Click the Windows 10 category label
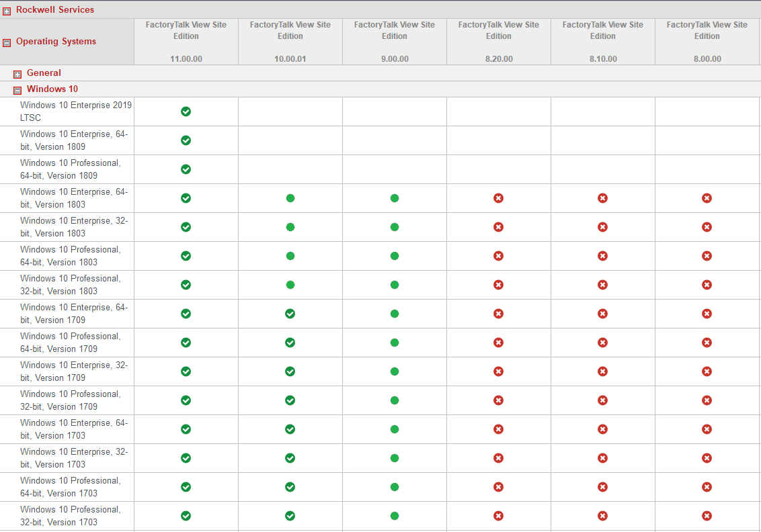 (52, 89)
